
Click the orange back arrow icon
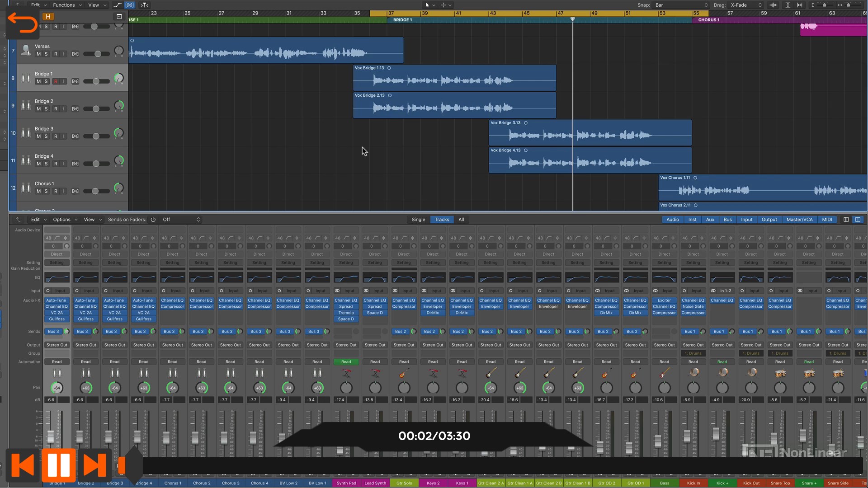click(x=23, y=23)
